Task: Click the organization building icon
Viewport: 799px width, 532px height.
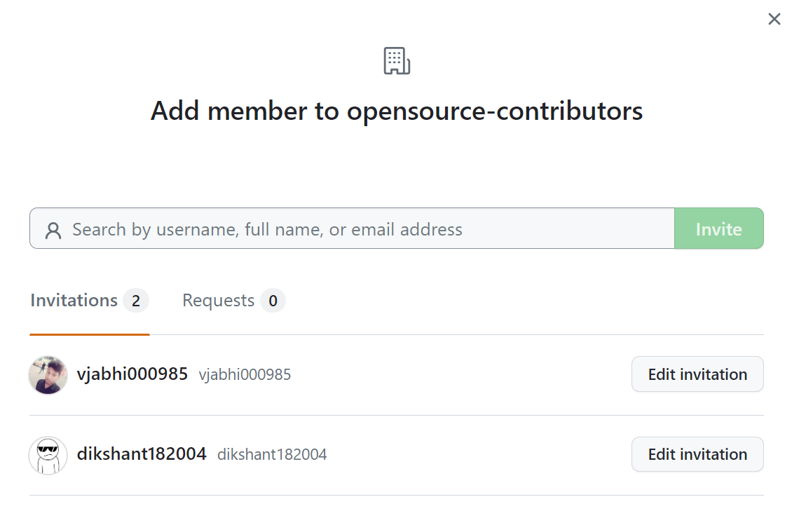Action: click(x=397, y=61)
